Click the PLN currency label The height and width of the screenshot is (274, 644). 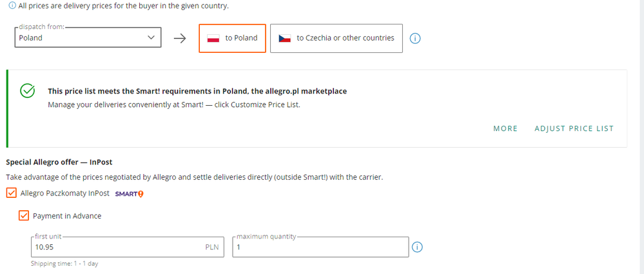pyautogui.click(x=212, y=247)
